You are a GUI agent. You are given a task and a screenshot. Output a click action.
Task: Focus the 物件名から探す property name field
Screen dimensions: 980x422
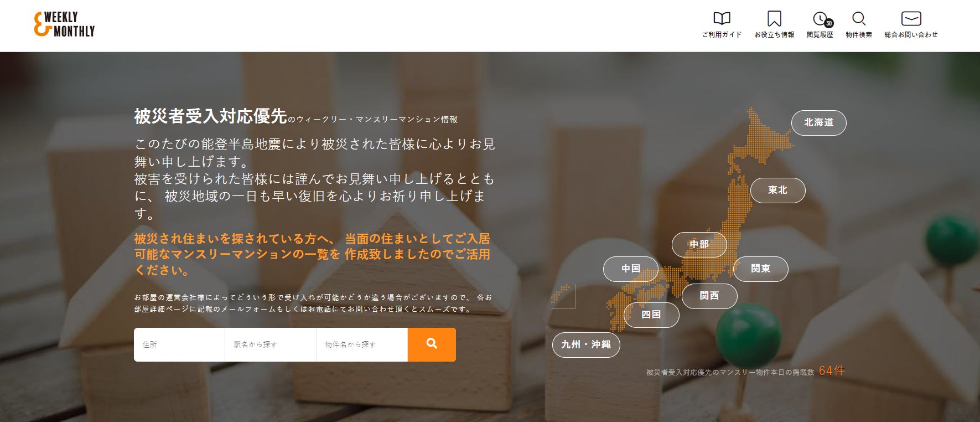point(362,344)
